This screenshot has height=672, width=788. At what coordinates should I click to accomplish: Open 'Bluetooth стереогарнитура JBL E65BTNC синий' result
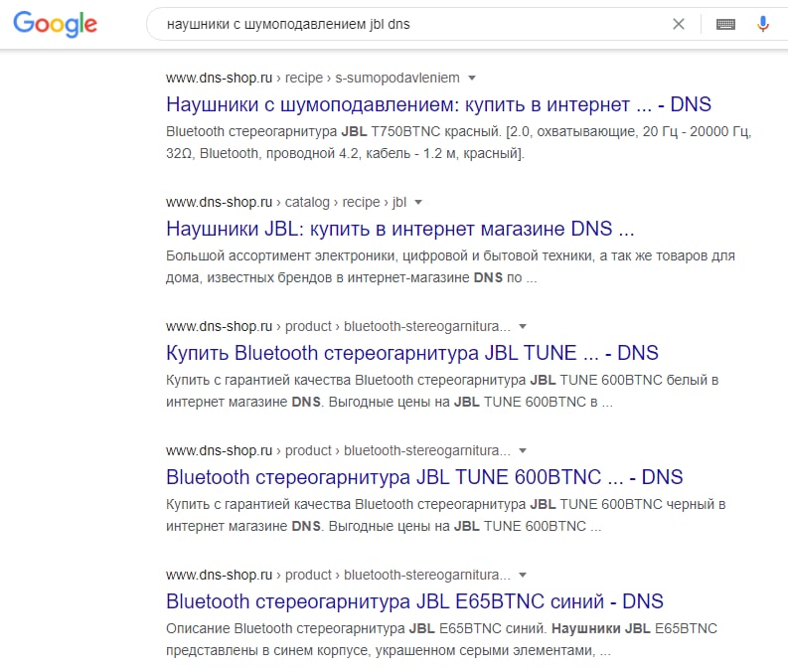click(x=415, y=601)
